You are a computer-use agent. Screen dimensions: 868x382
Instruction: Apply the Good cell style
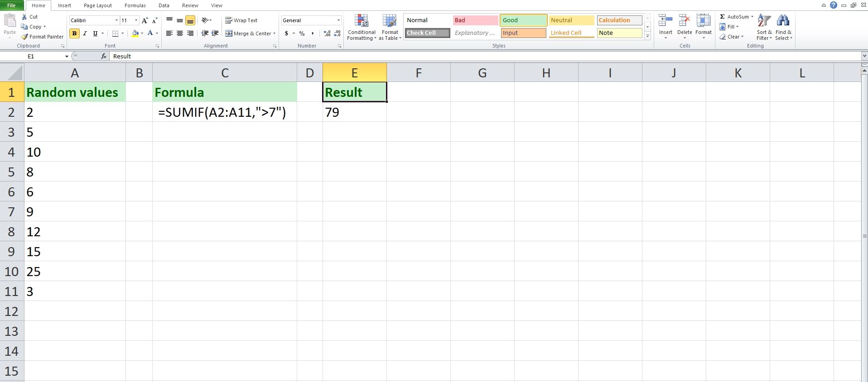point(523,20)
